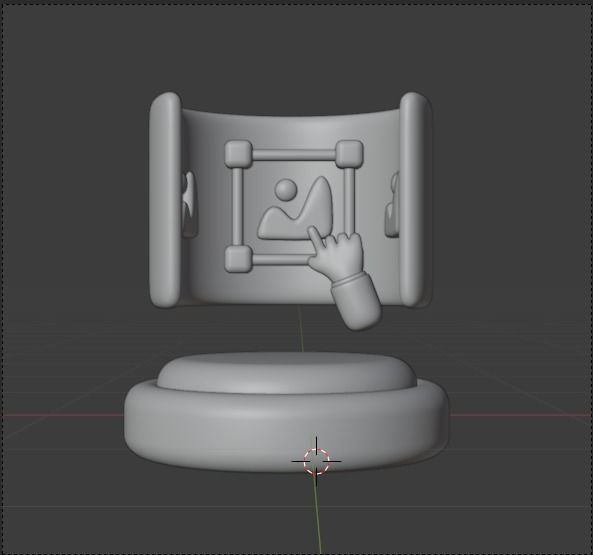
Task: Select the left vertical bar of the frame
Action: click(237, 206)
